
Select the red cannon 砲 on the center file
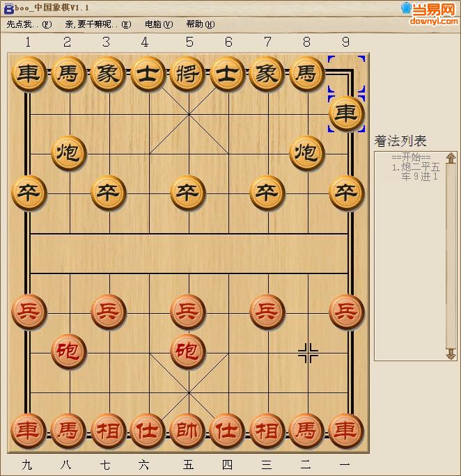click(187, 351)
